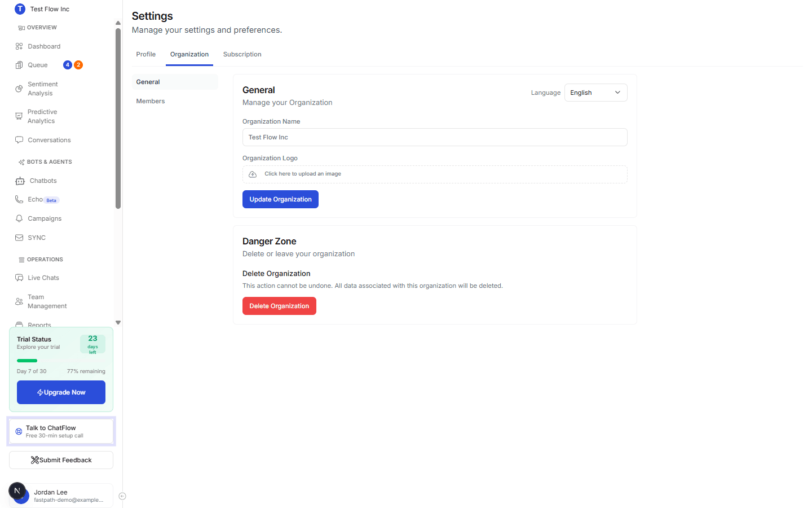This screenshot has width=812, height=508.
Task: Click the Campaigns bell icon
Action: coord(19,218)
